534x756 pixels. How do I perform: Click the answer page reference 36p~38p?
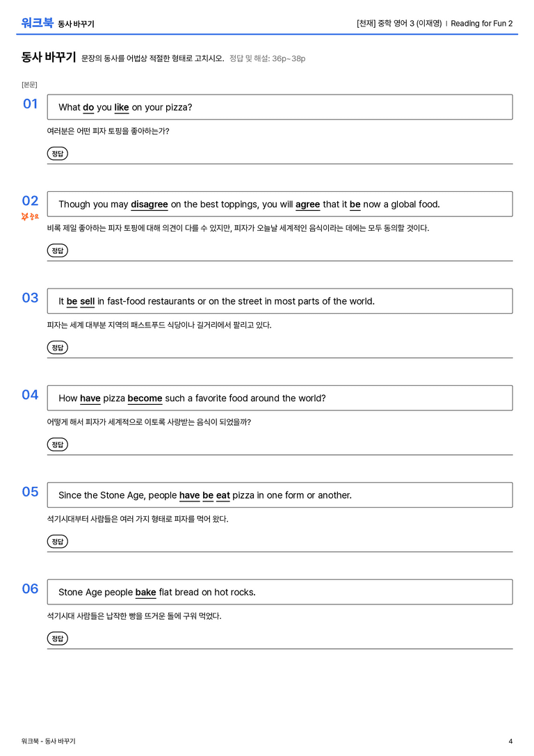pos(289,58)
